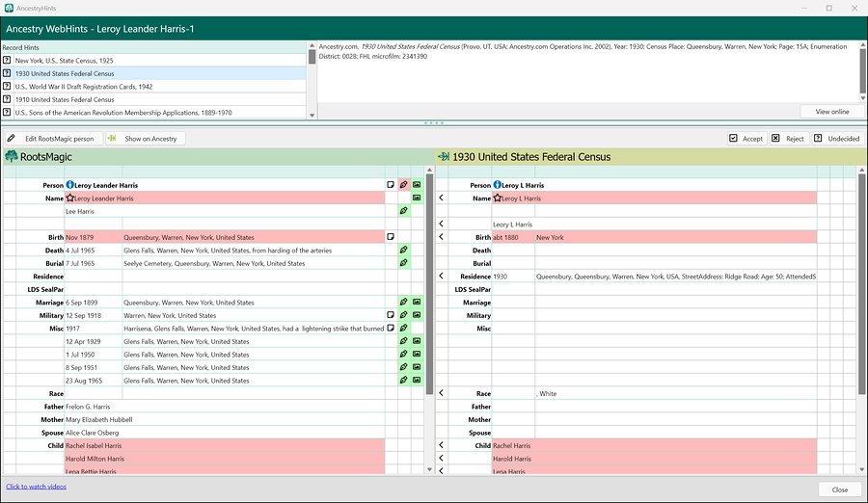The width and height of the screenshot is (868, 503).
Task: Click the primary star beside Name Leroy Leander Harris
Action: [69, 198]
